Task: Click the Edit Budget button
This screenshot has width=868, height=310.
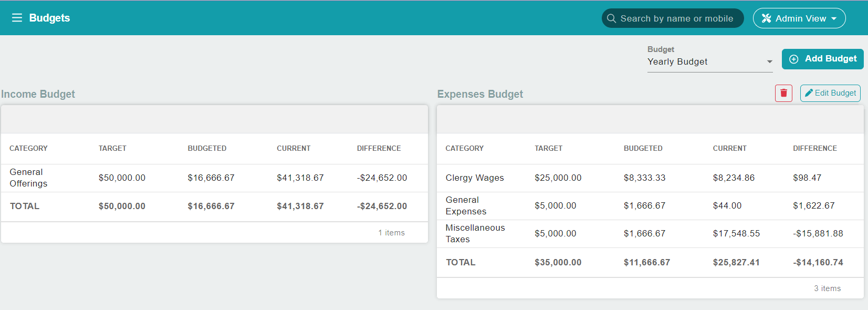Action: point(830,93)
